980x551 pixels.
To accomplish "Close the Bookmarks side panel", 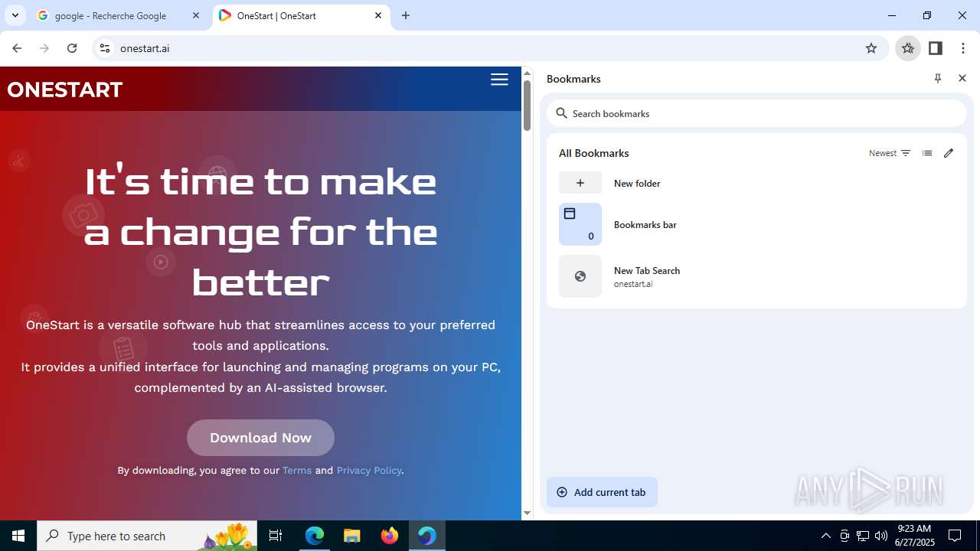I will click(962, 78).
